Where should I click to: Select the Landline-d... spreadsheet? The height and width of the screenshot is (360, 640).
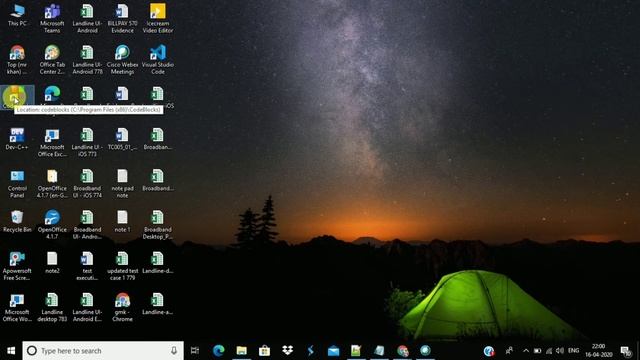pyautogui.click(x=158, y=262)
